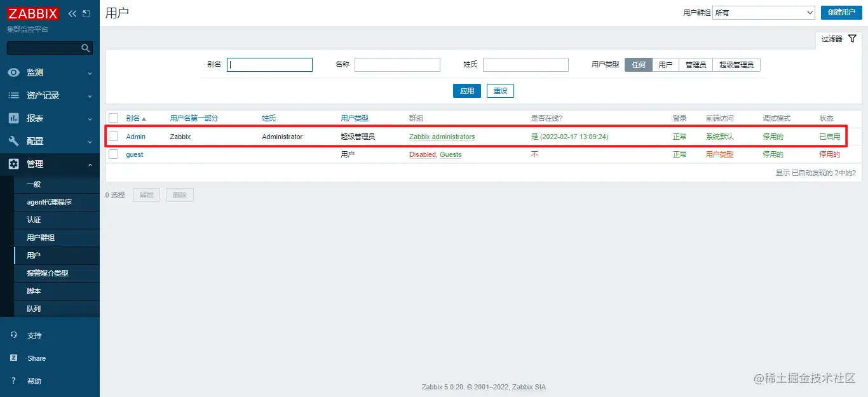The image size is (868, 397).
Task: Click the Share Z icon
Action: (14, 358)
